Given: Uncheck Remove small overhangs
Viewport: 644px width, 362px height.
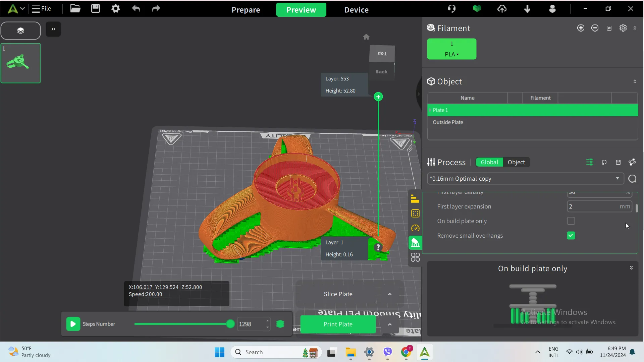Looking at the screenshot, I should point(571,236).
